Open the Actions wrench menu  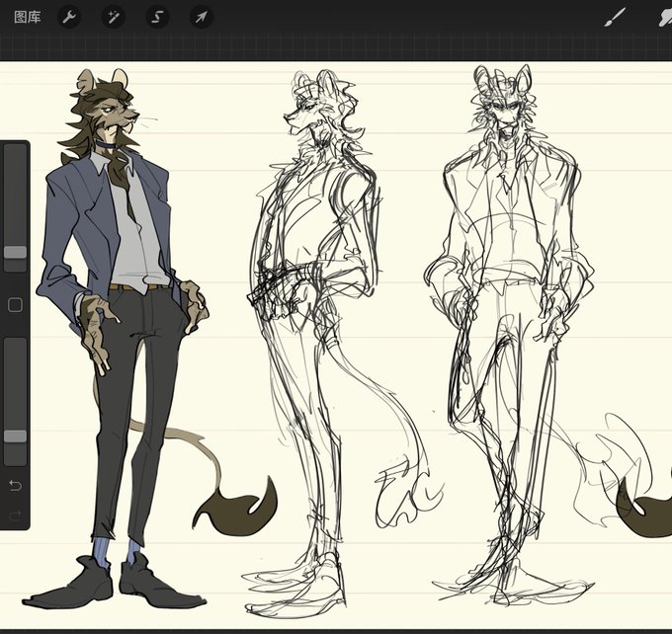[69, 17]
